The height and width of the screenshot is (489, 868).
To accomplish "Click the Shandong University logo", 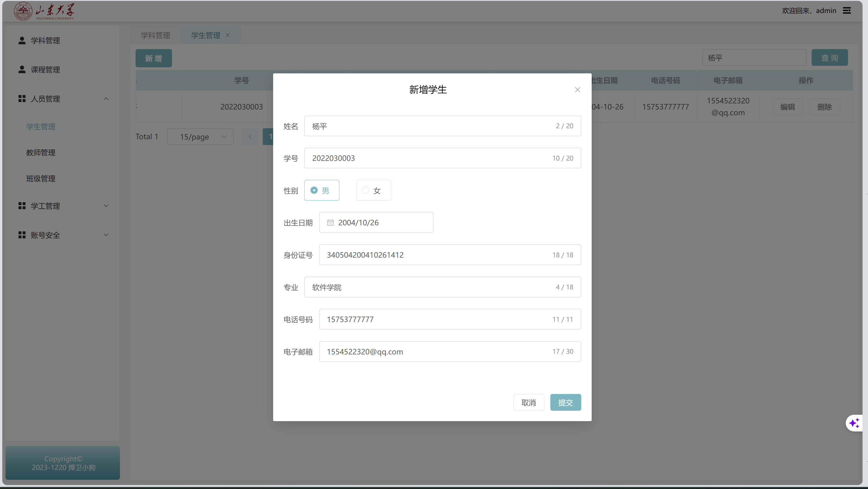I will pyautogui.click(x=44, y=12).
